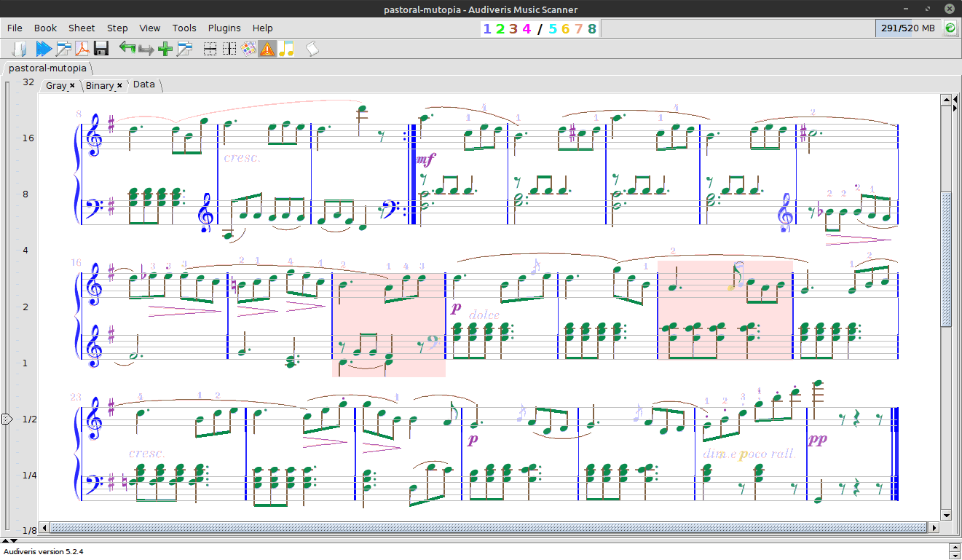962x560 pixels.
Task: Click the paper scroll icon in toolbar
Action: tap(312, 49)
